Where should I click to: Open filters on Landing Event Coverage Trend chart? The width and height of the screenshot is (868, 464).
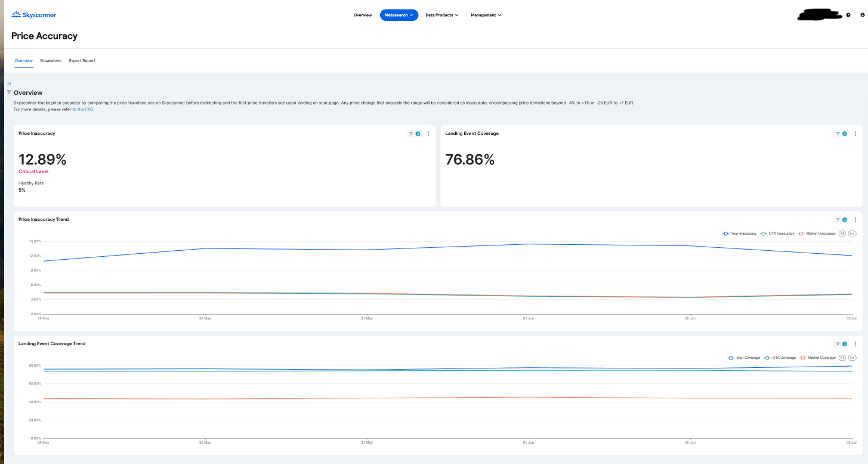pyautogui.click(x=841, y=344)
